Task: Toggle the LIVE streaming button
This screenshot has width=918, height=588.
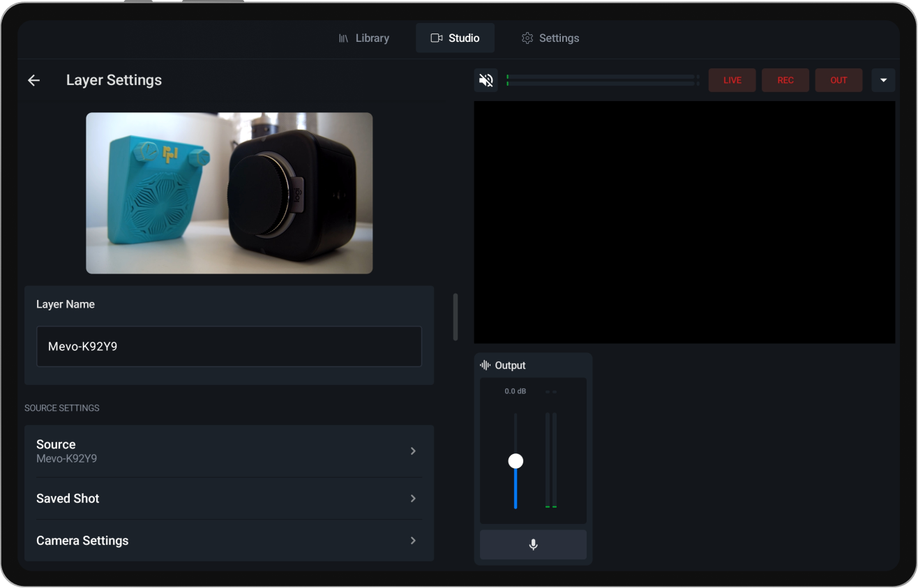Action: click(x=732, y=80)
